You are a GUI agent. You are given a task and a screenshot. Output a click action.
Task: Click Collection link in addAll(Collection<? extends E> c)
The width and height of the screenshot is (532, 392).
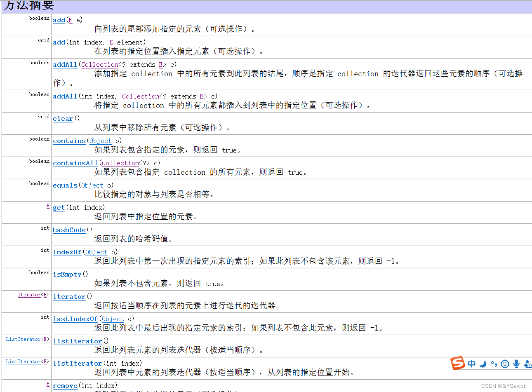coord(100,64)
